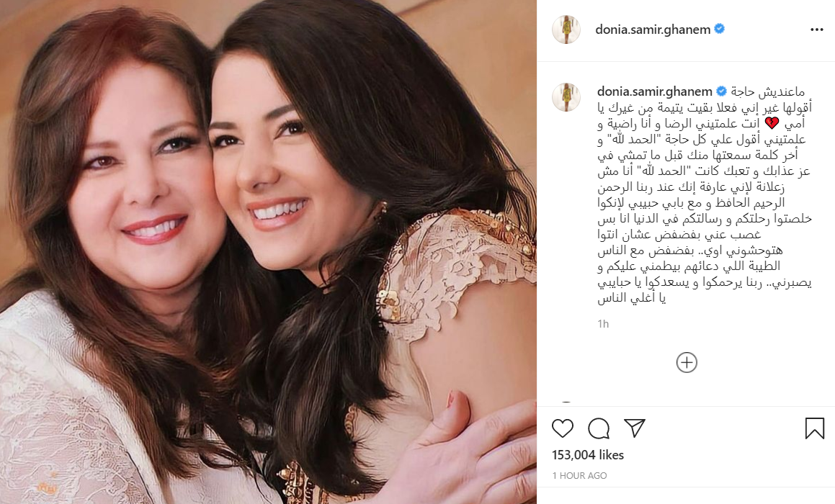Open donia.samir.ghanem username in the caption
The height and width of the screenshot is (504, 835).
click(654, 91)
